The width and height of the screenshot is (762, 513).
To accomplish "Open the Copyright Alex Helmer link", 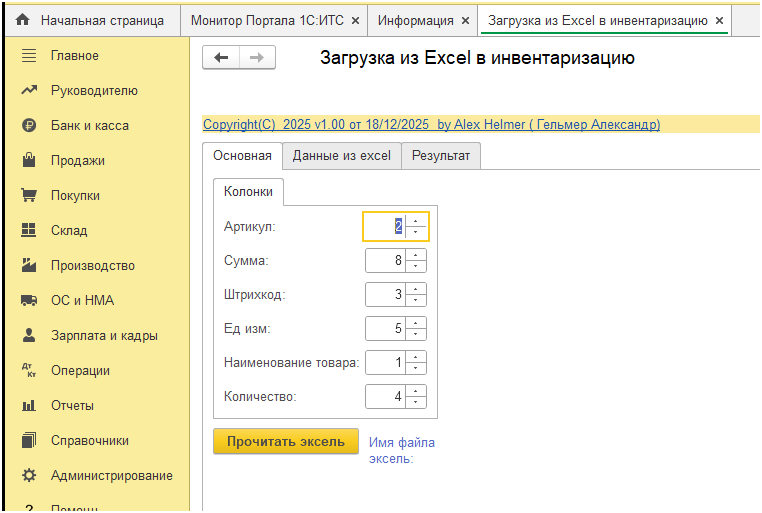I will pos(431,125).
